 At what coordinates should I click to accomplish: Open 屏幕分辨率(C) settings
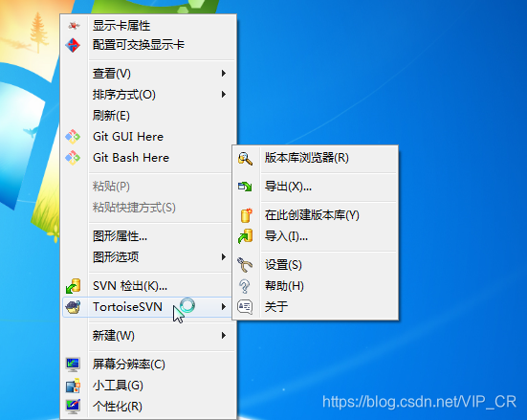coord(148,365)
